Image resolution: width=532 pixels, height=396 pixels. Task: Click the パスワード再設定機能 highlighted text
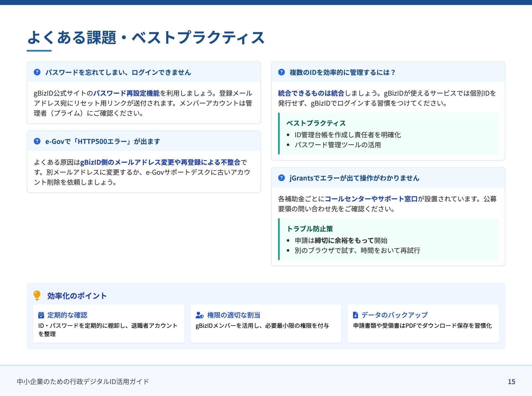126,93
